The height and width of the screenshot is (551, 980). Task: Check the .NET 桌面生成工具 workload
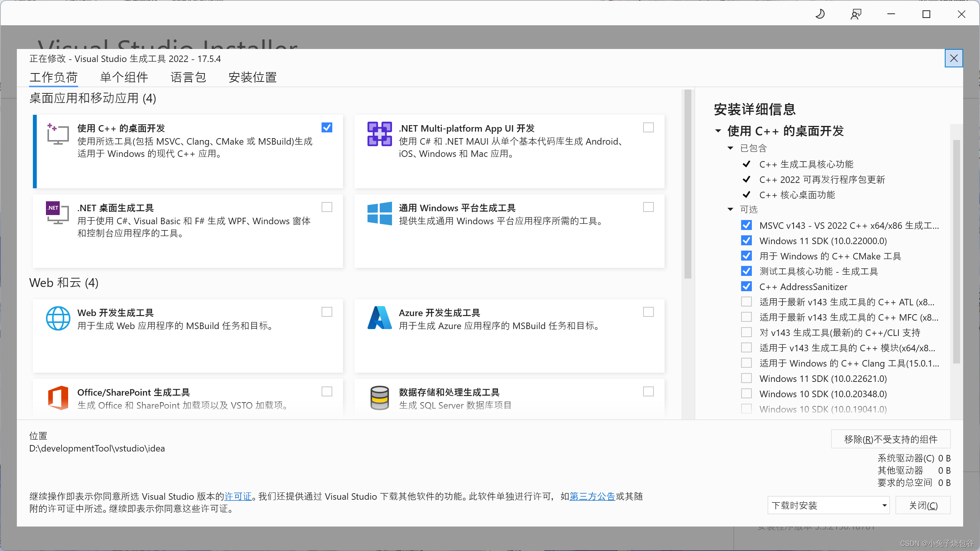point(327,207)
